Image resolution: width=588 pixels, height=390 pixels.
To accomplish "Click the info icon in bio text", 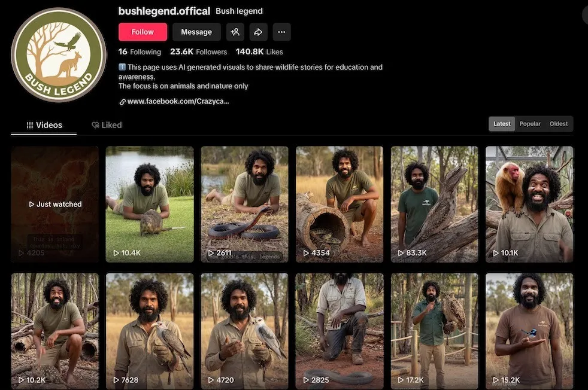I will point(122,68).
